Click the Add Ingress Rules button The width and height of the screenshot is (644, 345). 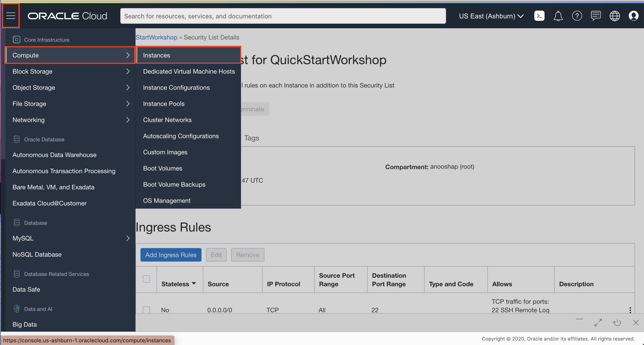(171, 255)
